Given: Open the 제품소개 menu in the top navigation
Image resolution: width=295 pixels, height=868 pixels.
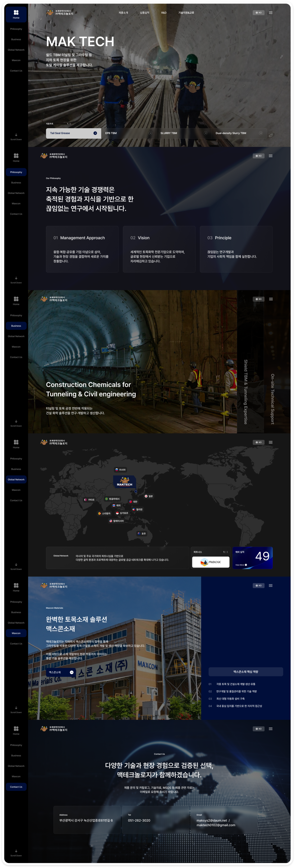Looking at the screenshot, I should [123, 13].
